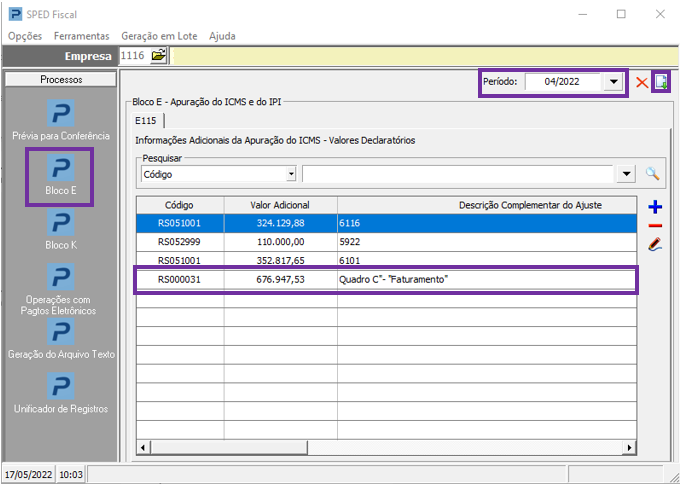Open the Ferramentas menu
Image resolution: width=680 pixels, height=484 pixels.
pyautogui.click(x=81, y=36)
